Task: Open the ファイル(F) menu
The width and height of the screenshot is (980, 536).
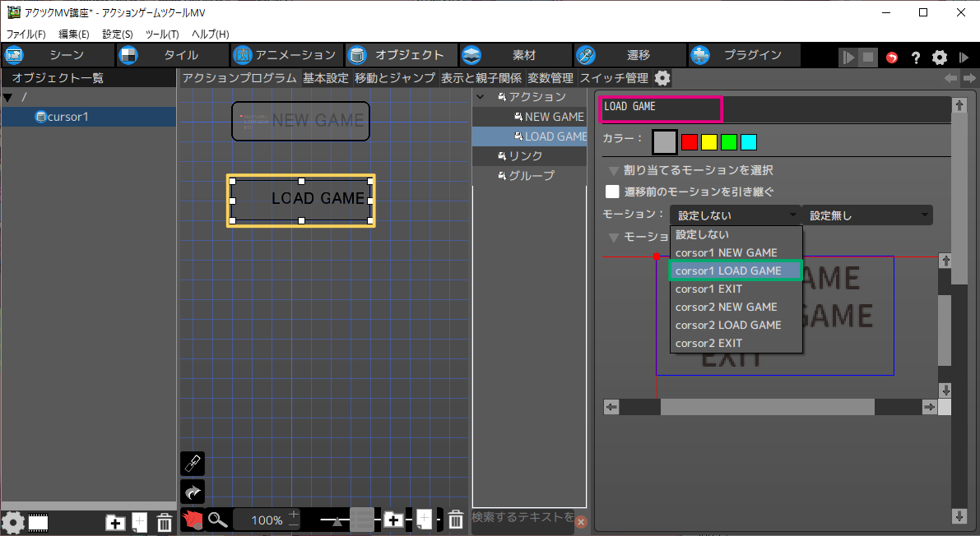Action: [x=26, y=35]
